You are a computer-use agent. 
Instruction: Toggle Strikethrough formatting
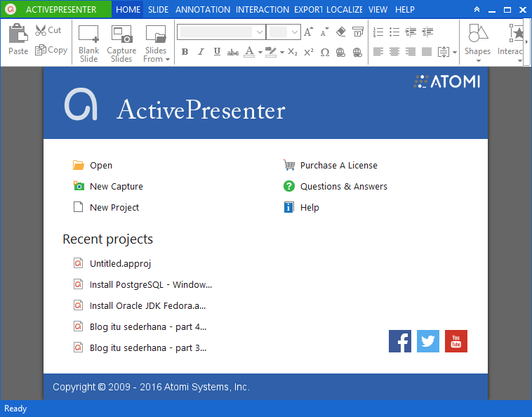pos(233,52)
